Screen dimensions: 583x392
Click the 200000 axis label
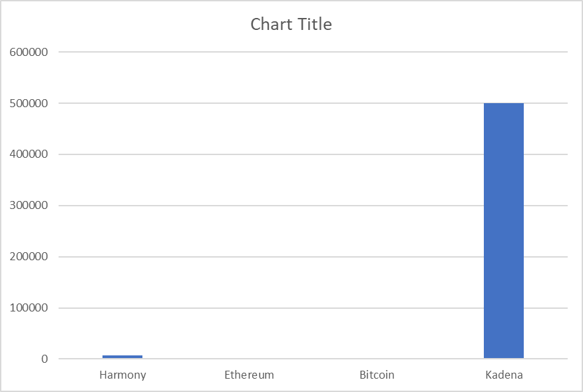(x=30, y=257)
